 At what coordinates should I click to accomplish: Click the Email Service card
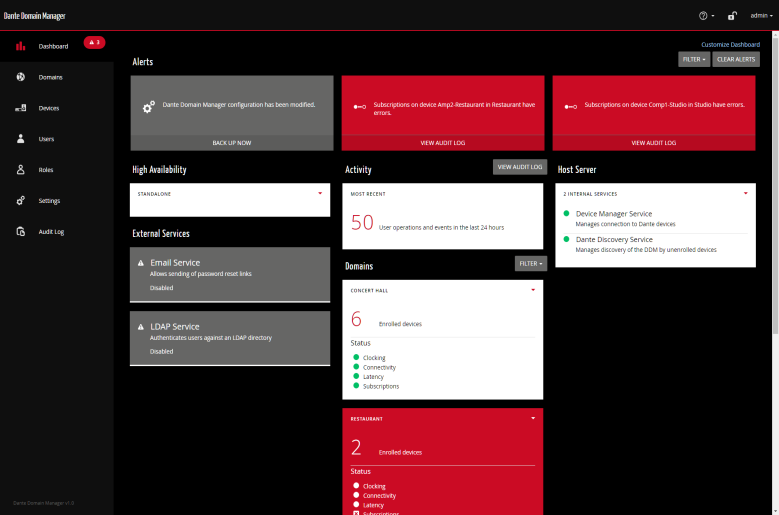click(230, 275)
